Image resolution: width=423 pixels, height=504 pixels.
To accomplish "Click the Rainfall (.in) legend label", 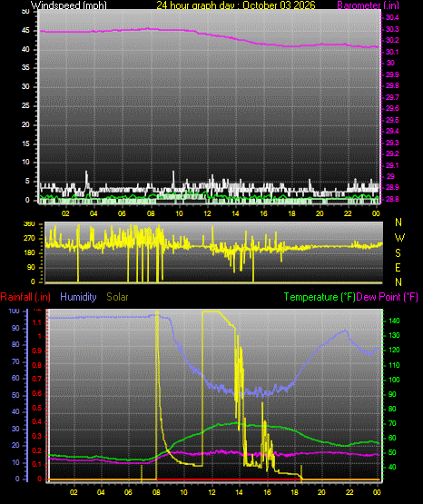I will [25, 297].
